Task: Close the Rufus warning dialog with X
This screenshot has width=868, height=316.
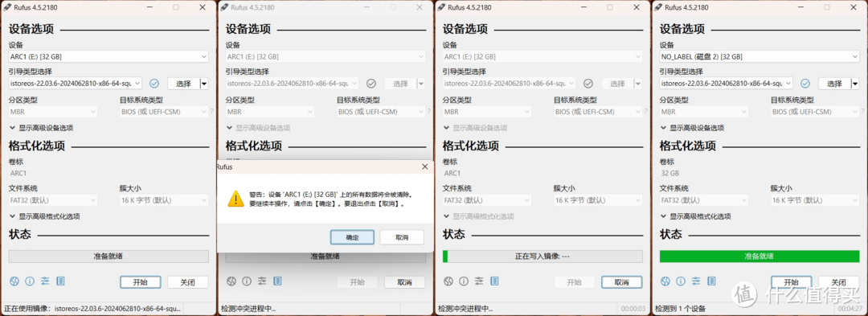Action: (424, 166)
